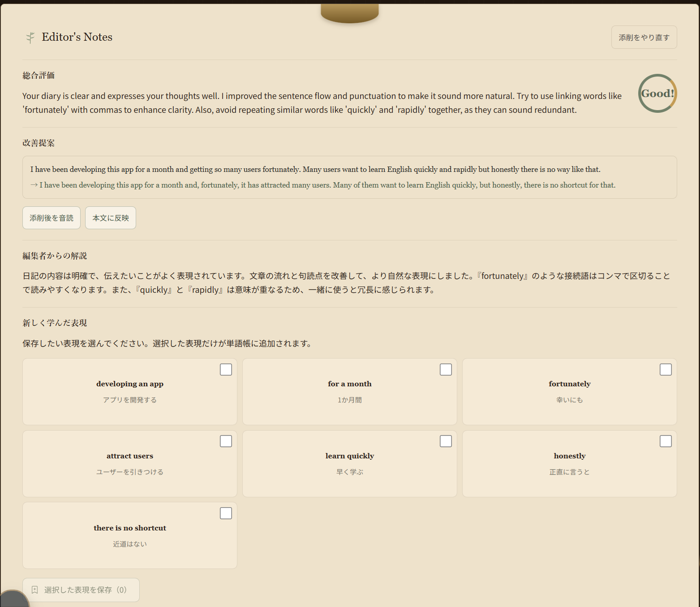Click the brown tab handle at top center
The width and height of the screenshot is (700, 607).
click(x=350, y=13)
